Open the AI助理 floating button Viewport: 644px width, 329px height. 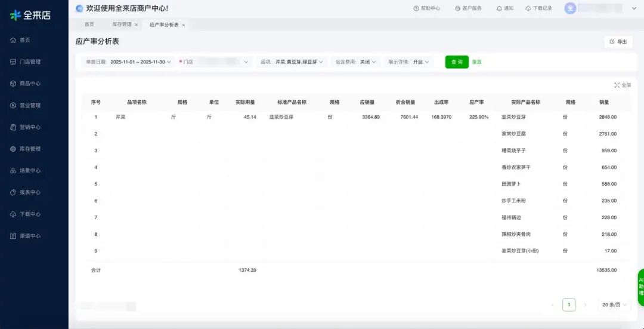coord(640,287)
